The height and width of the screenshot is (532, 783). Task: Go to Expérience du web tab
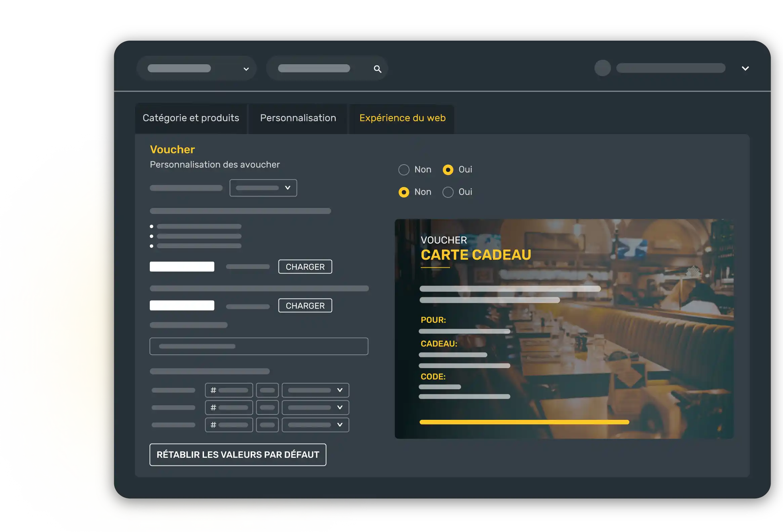(x=402, y=118)
